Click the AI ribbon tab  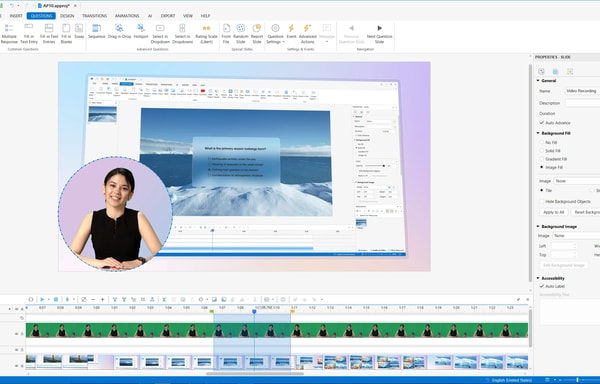(150, 16)
